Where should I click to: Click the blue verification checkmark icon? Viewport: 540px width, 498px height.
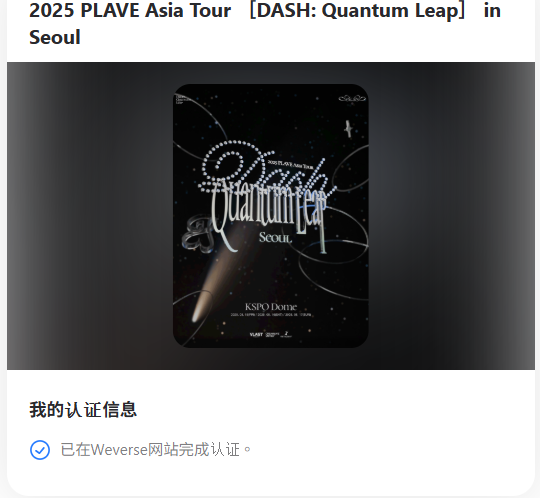(40, 450)
